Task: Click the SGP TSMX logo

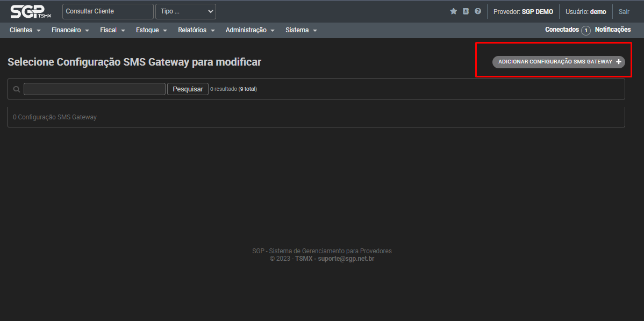Action: pos(31,11)
